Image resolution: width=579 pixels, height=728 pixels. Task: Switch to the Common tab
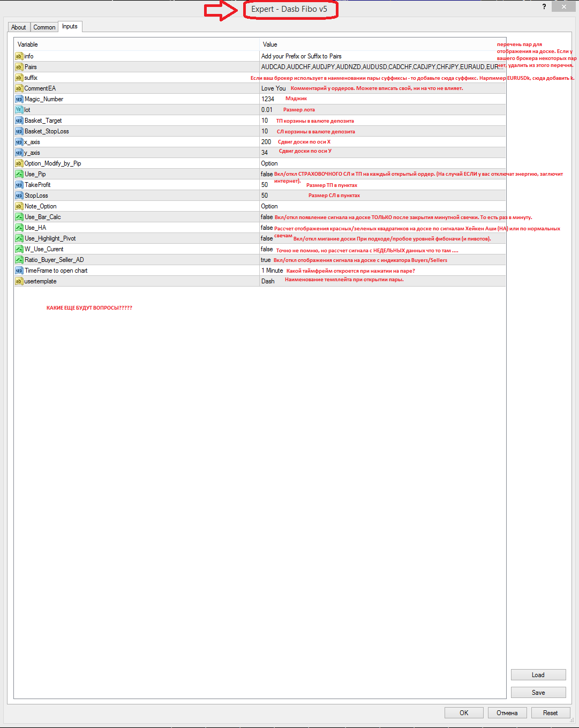pos(44,27)
